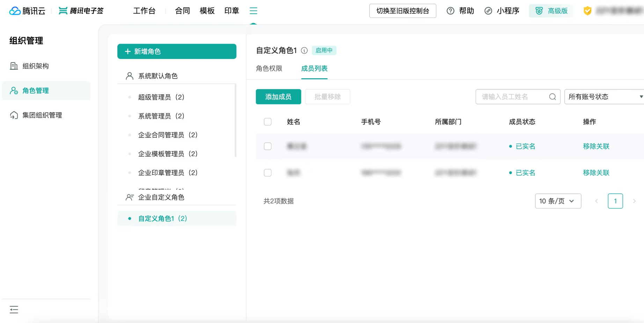The height and width of the screenshot is (323, 644).
Task: Open the top navigation hamburger menu icon
Action: click(x=254, y=11)
